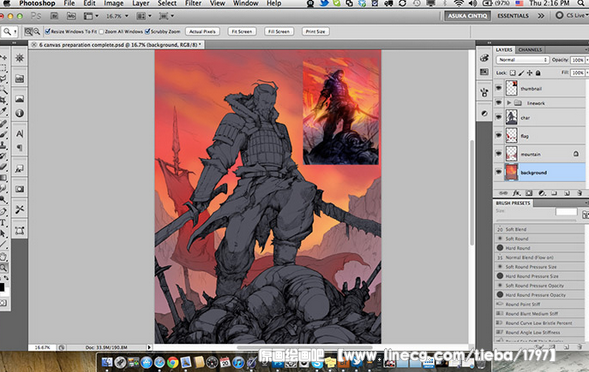Image resolution: width=589 pixels, height=372 pixels.
Task: Select the Zoom tool in the toolbox
Action: (3, 268)
